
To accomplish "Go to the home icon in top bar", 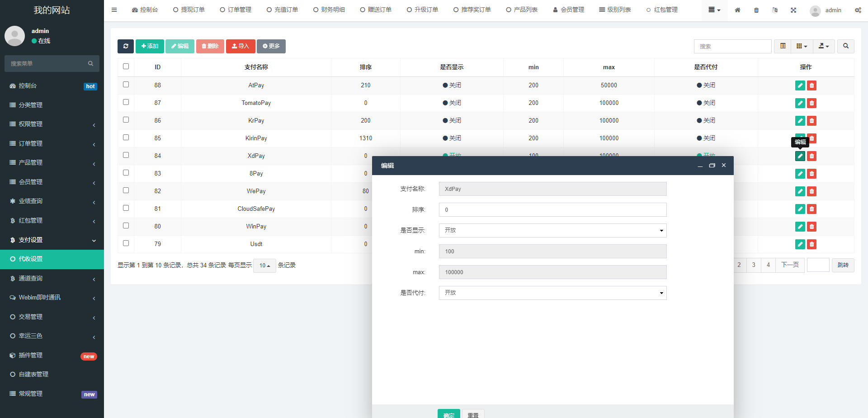I will pyautogui.click(x=737, y=10).
